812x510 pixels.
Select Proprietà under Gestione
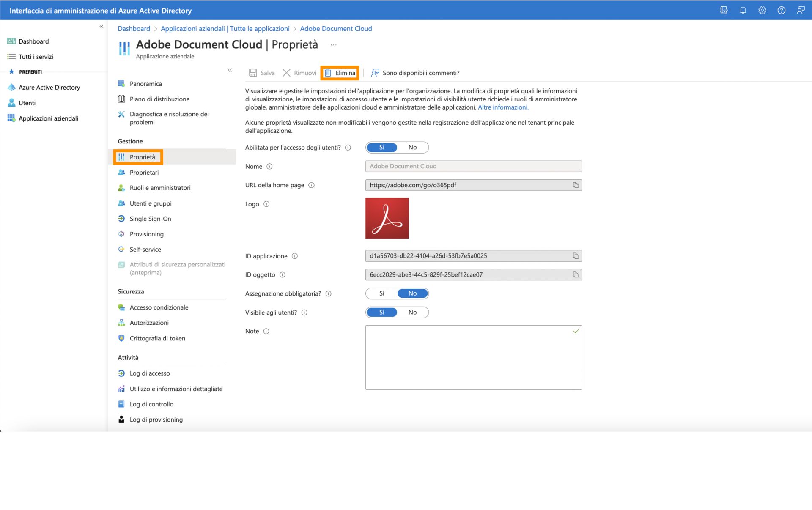(142, 157)
